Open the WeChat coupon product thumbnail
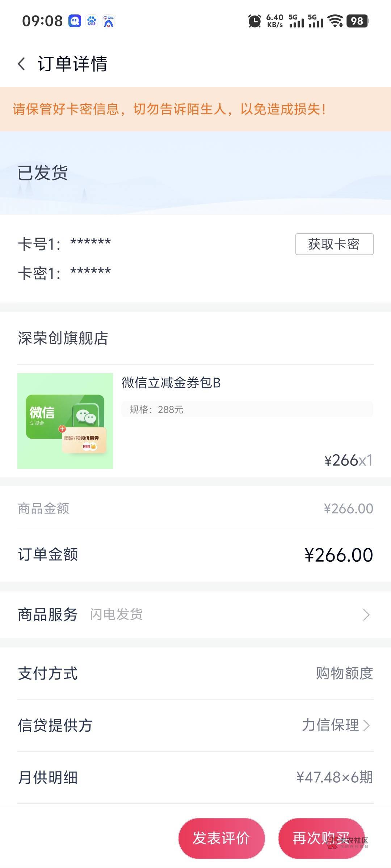This screenshot has height=868, width=391. tap(65, 421)
